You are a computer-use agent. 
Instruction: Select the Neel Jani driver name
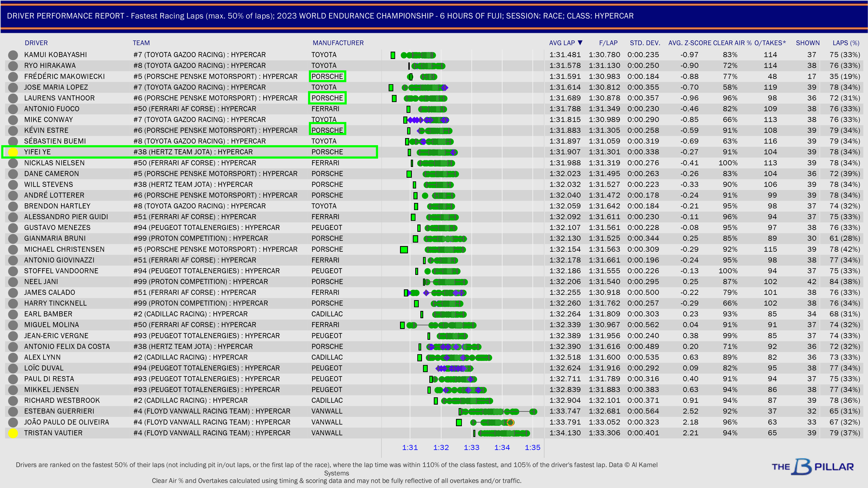click(41, 282)
